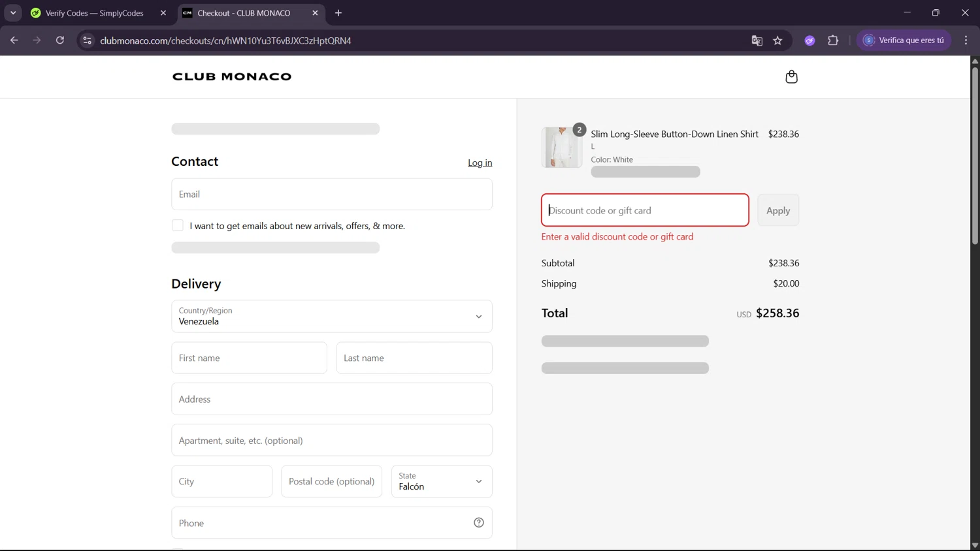Open the browser extensions puzzle icon
Screen dimensions: 980x551
point(833,40)
